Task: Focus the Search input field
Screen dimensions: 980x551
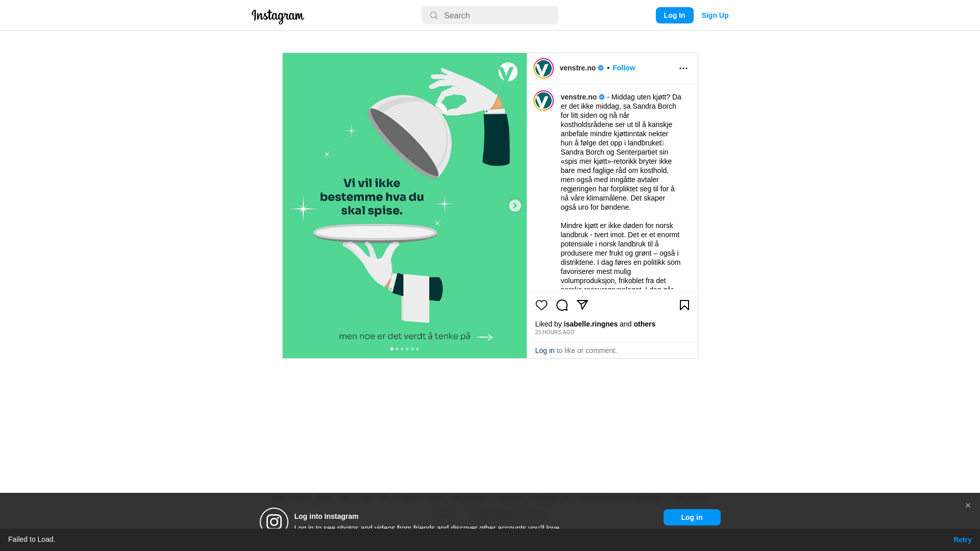Action: coord(489,15)
